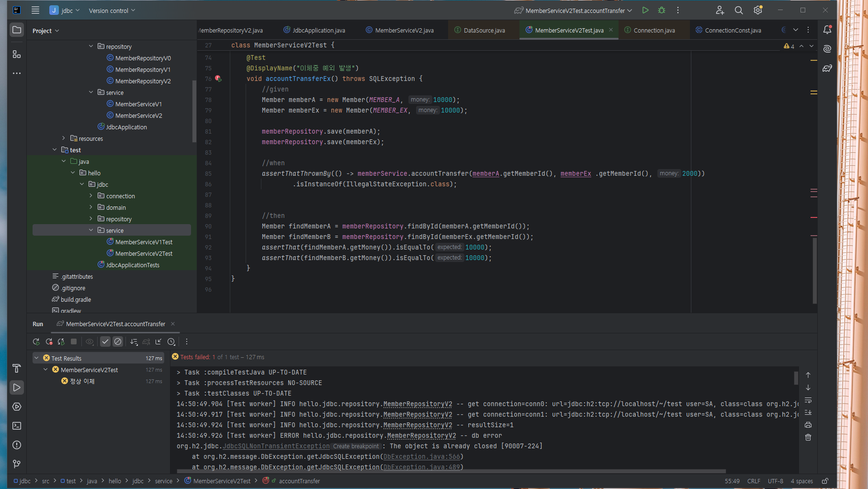Switch to ConnectionConst.java tab
This screenshot has width=868, height=489.
(728, 30)
